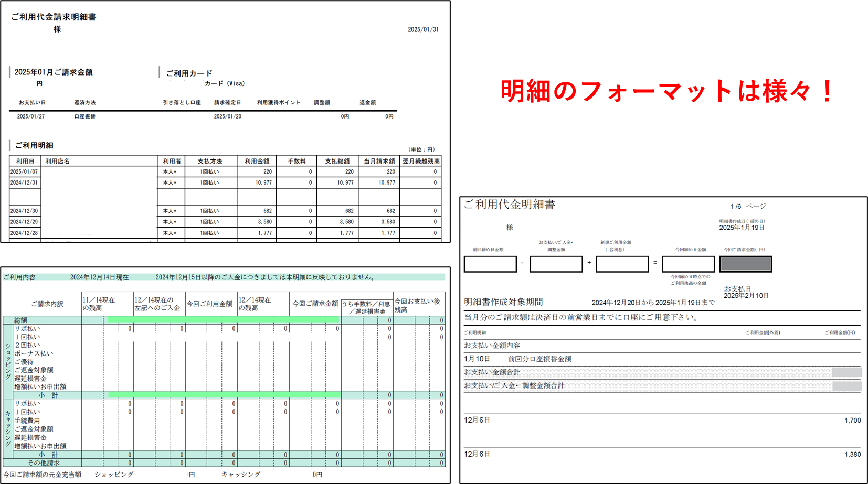Click the 今回ご利用金額 column header

point(210,304)
